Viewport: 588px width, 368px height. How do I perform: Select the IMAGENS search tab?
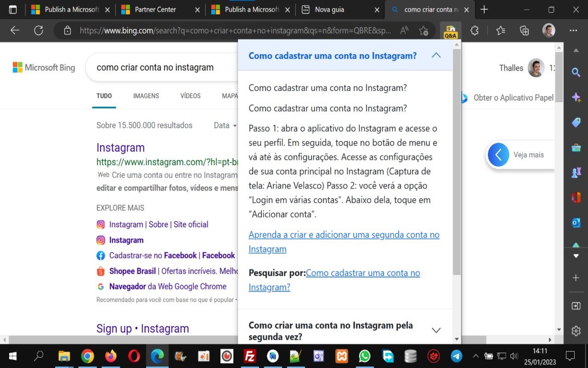tap(146, 96)
